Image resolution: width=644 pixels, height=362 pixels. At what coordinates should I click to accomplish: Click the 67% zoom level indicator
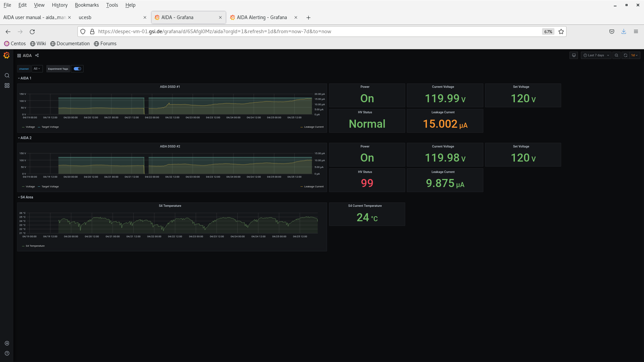(548, 32)
